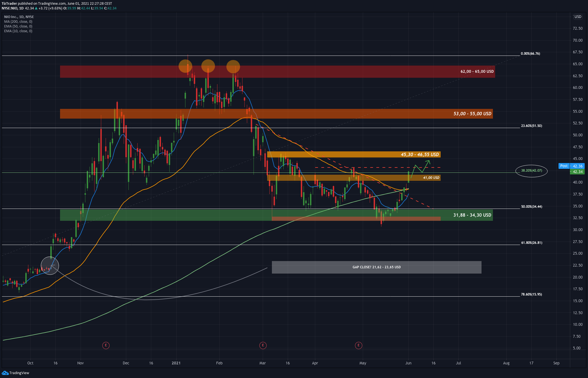
Task: Select the EMA (50, close, 0) indicator label
Action: 18,26
